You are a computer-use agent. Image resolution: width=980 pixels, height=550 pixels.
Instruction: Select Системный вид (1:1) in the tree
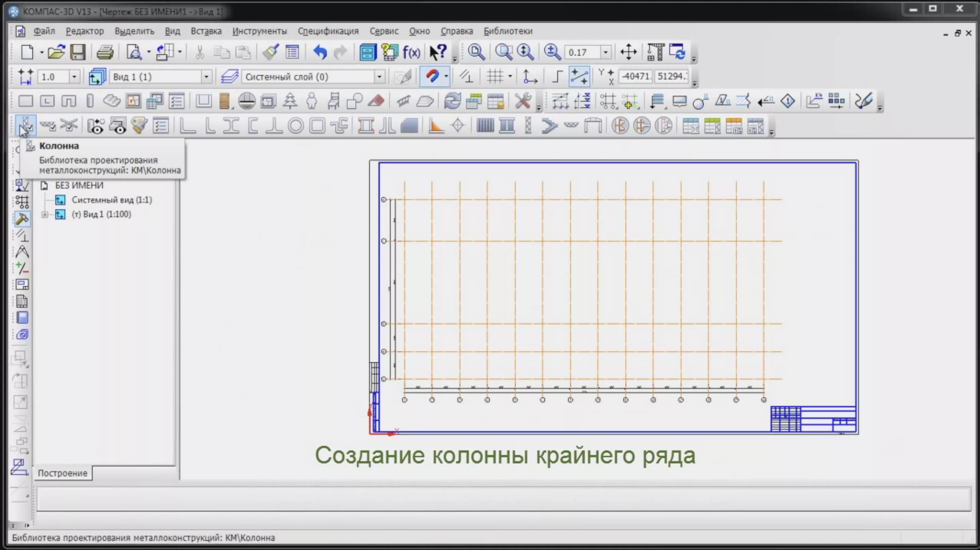point(112,200)
